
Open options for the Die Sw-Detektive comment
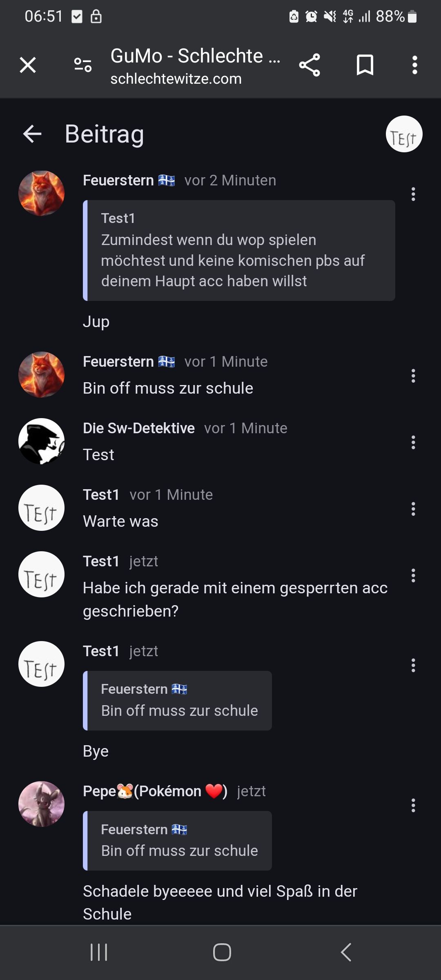click(x=413, y=442)
